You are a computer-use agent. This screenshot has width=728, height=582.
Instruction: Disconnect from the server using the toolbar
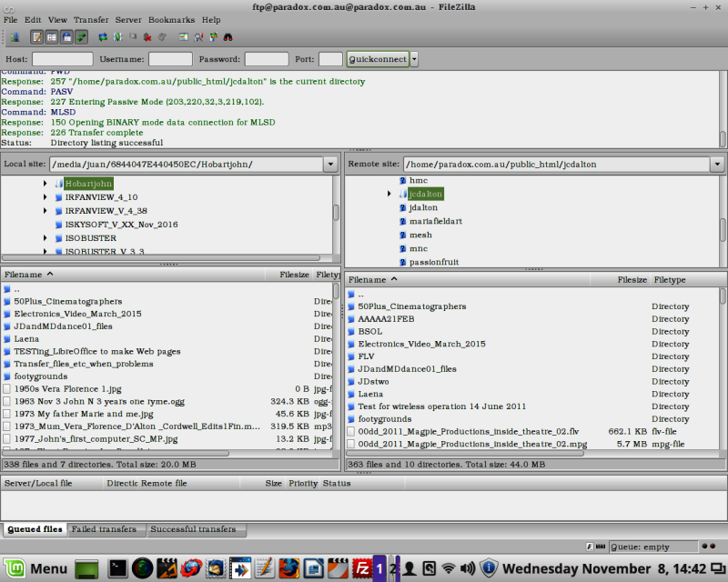[147, 37]
